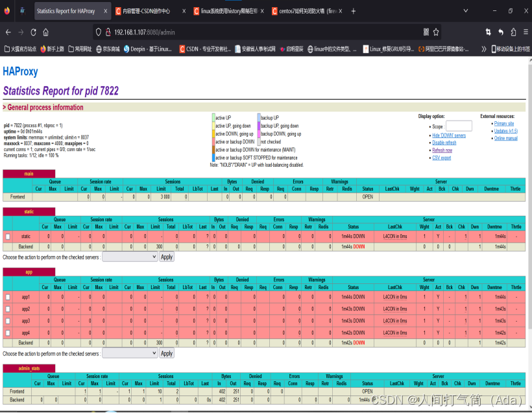Open mobile device bookmarks folder

pyautogui.click(x=511, y=49)
